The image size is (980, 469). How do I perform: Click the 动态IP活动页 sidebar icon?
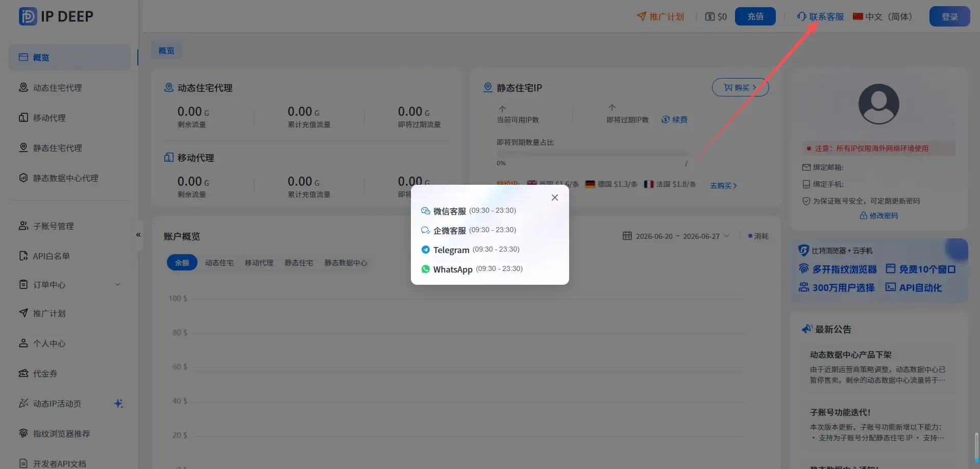click(x=23, y=403)
